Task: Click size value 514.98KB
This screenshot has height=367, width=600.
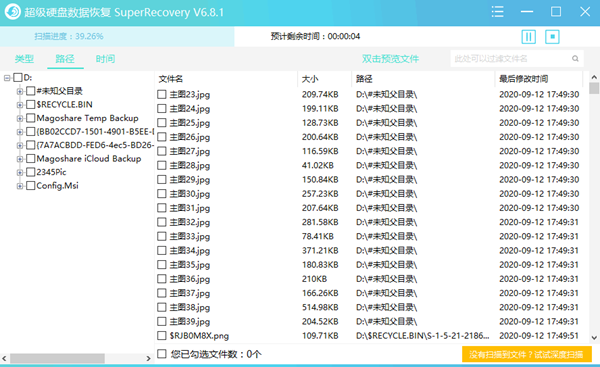Action: click(320, 307)
